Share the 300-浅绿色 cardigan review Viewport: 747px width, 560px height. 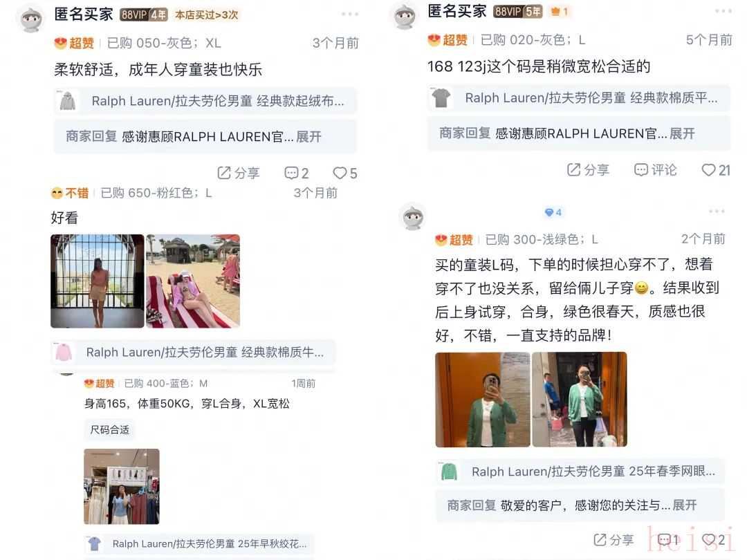(x=614, y=539)
